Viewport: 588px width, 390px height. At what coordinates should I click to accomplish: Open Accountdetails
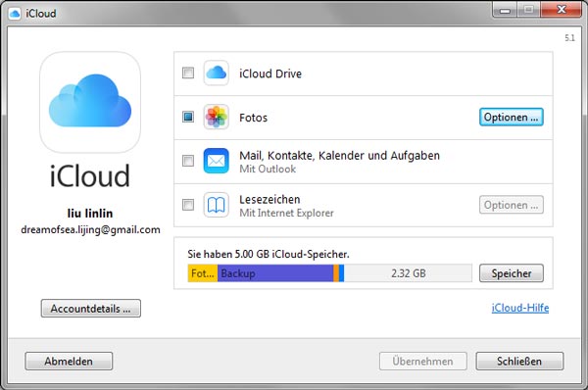click(91, 309)
